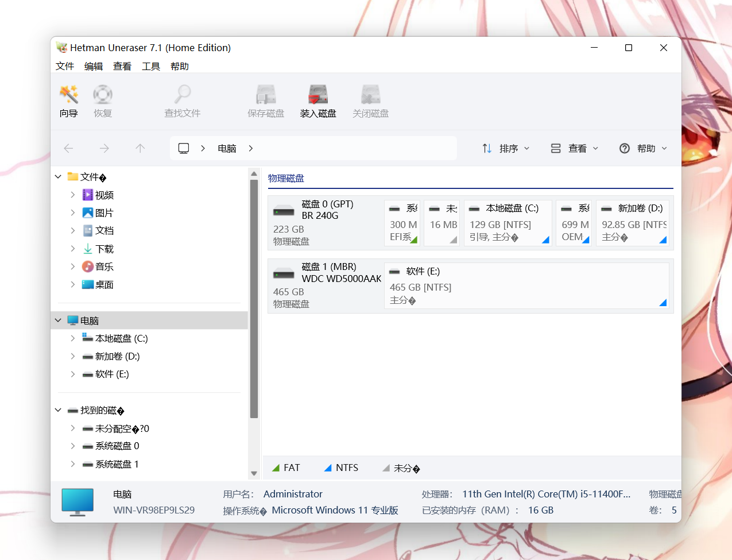This screenshot has width=732, height=560.
Task: Open the 编辑 menu
Action: [94, 66]
